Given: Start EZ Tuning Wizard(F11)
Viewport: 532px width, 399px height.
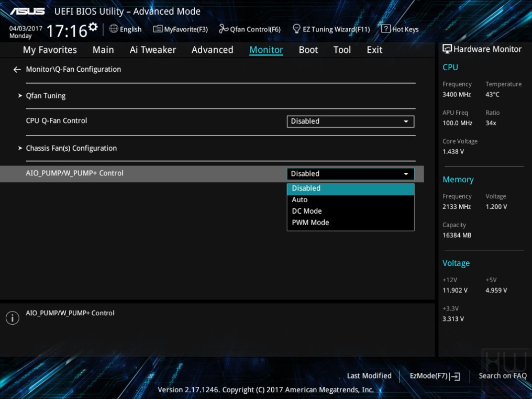Looking at the screenshot, I should point(331,29).
